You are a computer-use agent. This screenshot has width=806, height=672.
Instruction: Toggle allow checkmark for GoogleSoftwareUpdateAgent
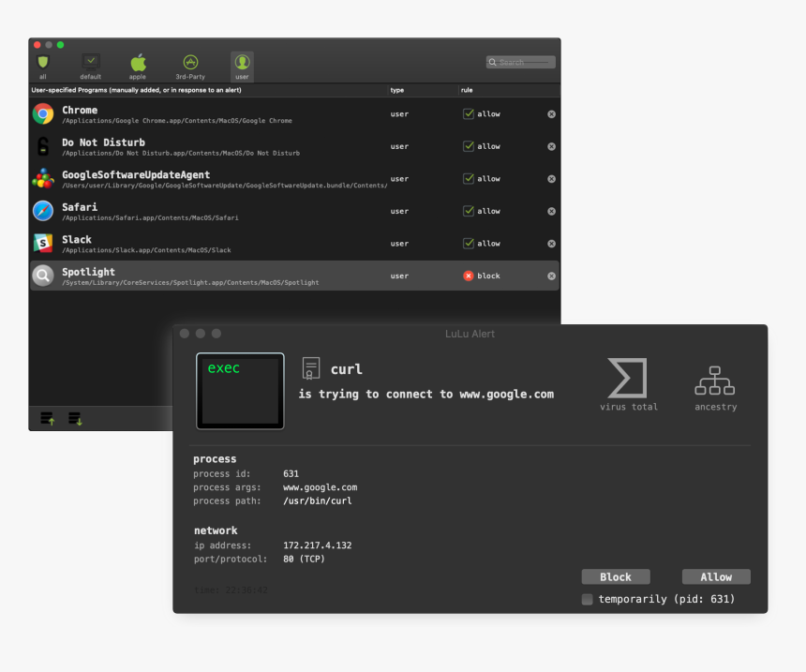(x=469, y=178)
